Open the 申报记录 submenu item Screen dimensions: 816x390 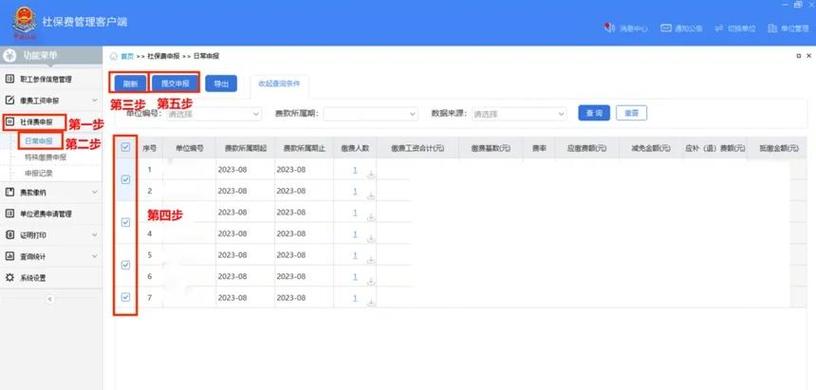click(x=39, y=173)
